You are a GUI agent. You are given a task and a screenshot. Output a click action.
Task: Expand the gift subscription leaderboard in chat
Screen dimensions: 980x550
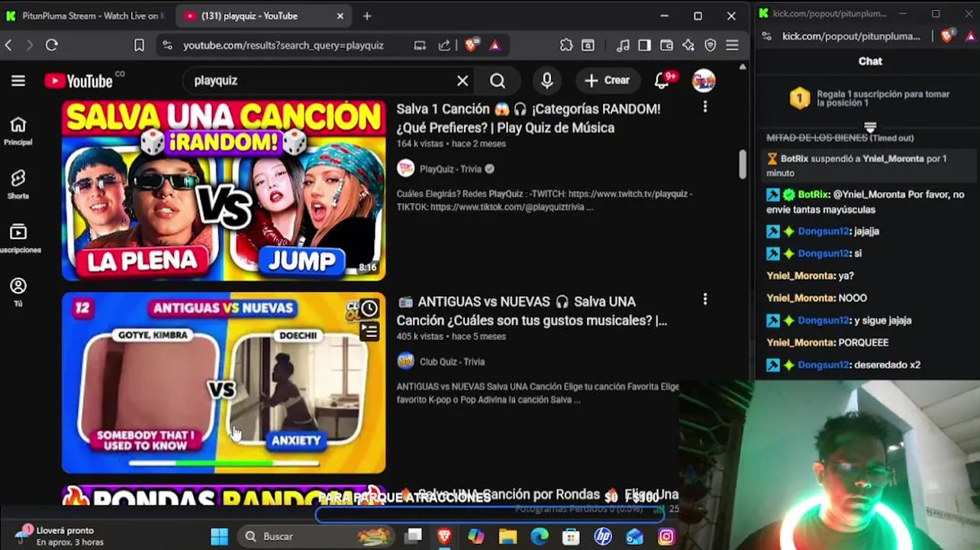[870, 126]
